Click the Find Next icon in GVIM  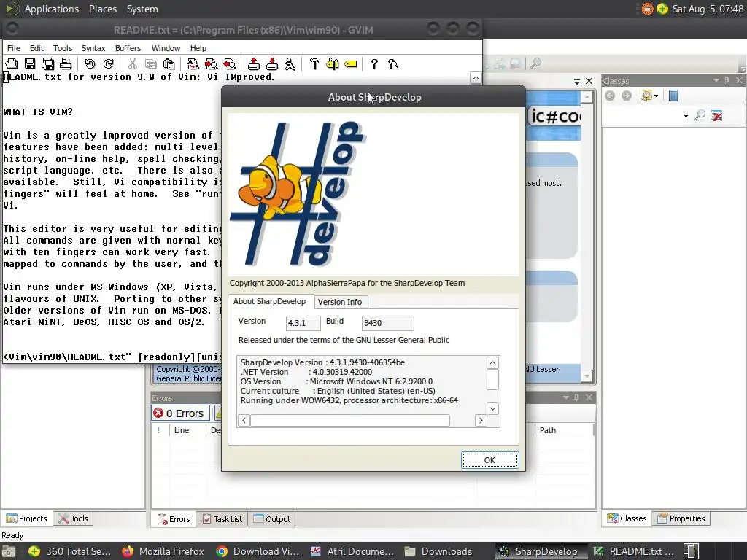(211, 64)
